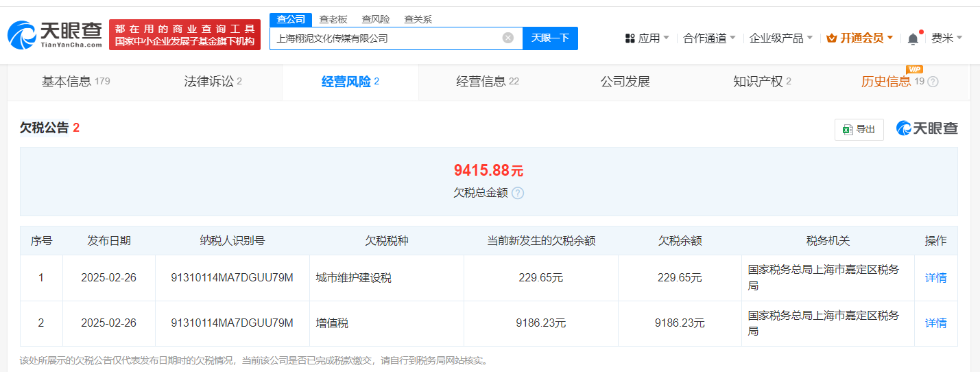
Task: Click the tax authority cell in row 1
Action: pyautogui.click(x=828, y=278)
